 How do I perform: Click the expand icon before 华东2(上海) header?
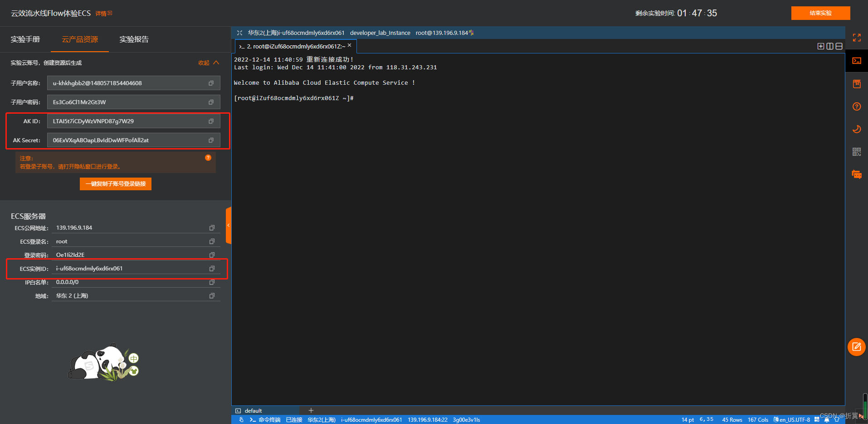point(239,33)
